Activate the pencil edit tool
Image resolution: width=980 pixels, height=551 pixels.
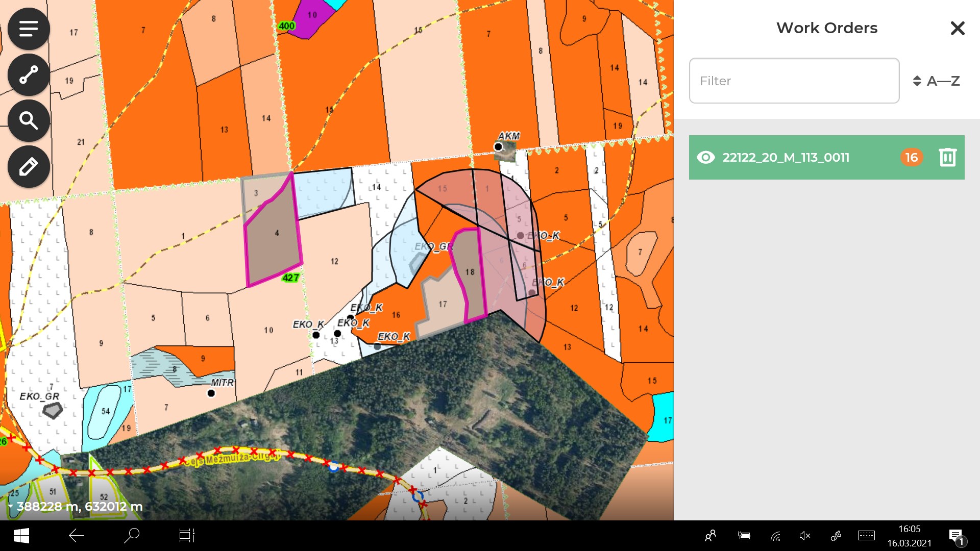click(x=29, y=167)
